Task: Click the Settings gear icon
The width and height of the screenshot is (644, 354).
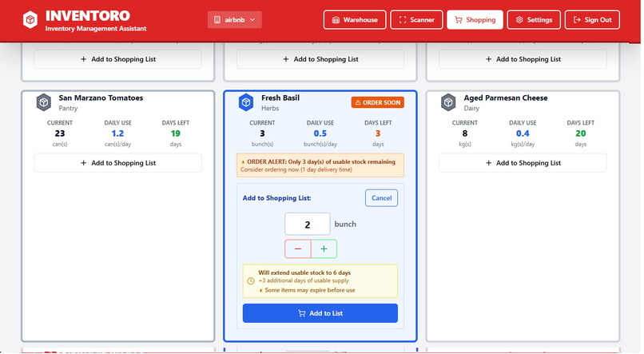Action: (519, 20)
